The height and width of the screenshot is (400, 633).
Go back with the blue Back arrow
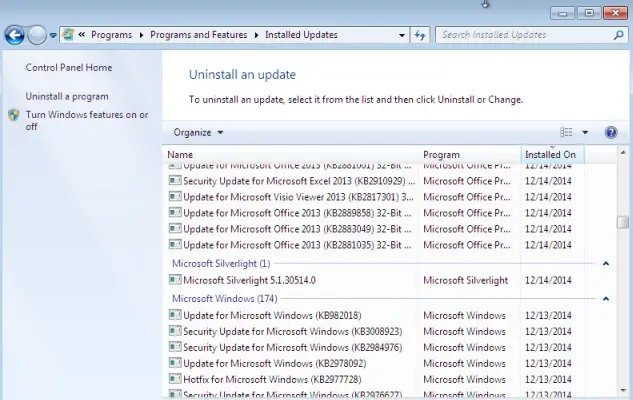click(x=15, y=36)
